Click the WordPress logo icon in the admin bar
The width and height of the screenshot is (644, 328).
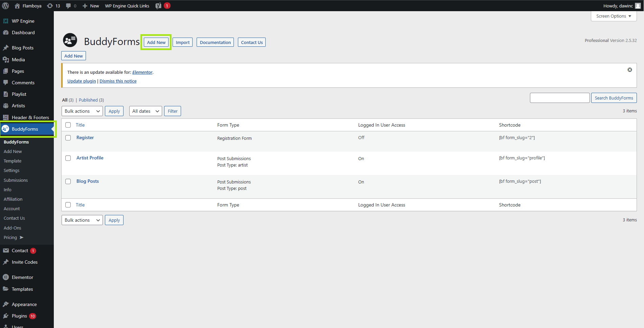pos(5,6)
